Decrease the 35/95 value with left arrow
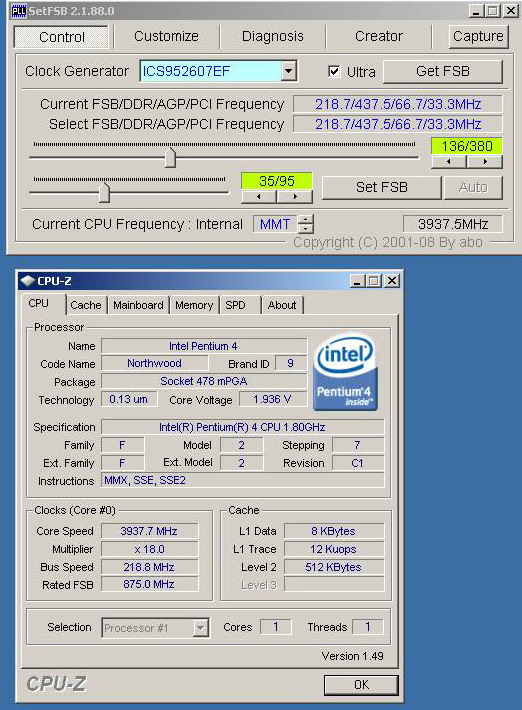Screen dimensions: 522x710 [259, 196]
